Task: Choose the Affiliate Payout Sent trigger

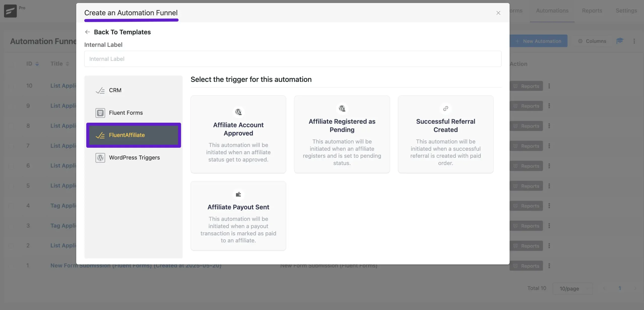Action: click(x=238, y=216)
